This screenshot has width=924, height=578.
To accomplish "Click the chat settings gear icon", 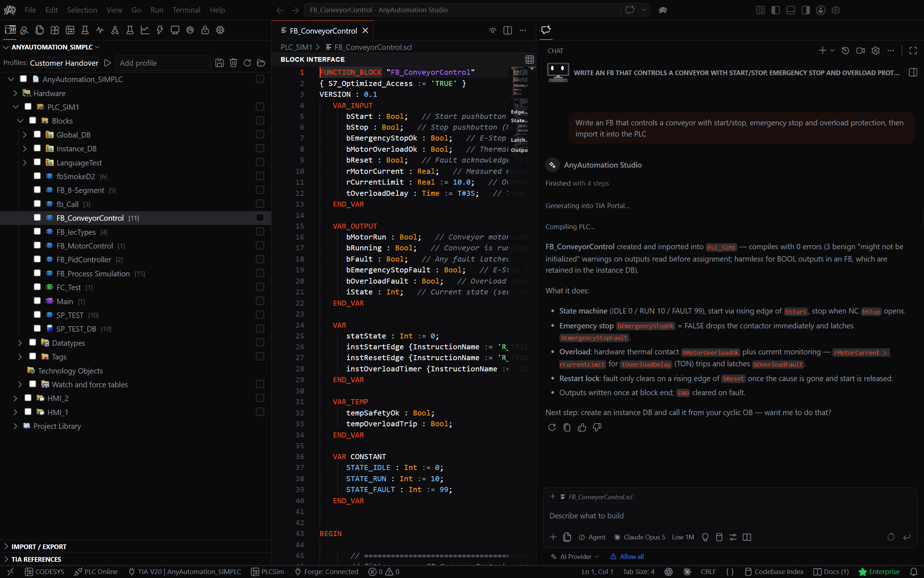I will pos(876,51).
